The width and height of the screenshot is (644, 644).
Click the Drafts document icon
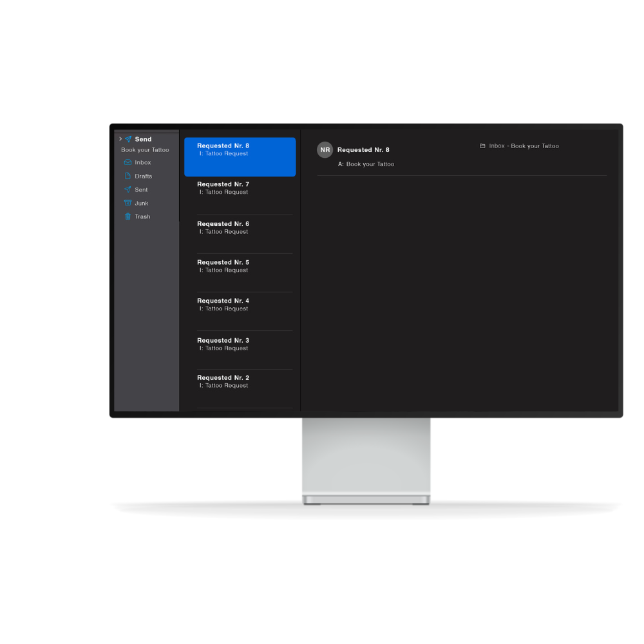(128, 176)
